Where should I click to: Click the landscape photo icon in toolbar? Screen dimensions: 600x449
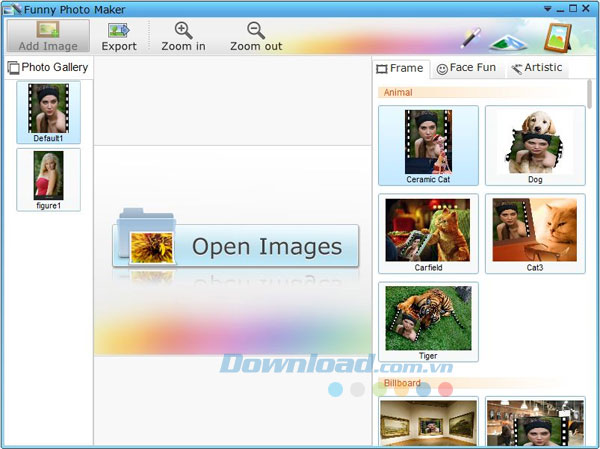(x=508, y=42)
